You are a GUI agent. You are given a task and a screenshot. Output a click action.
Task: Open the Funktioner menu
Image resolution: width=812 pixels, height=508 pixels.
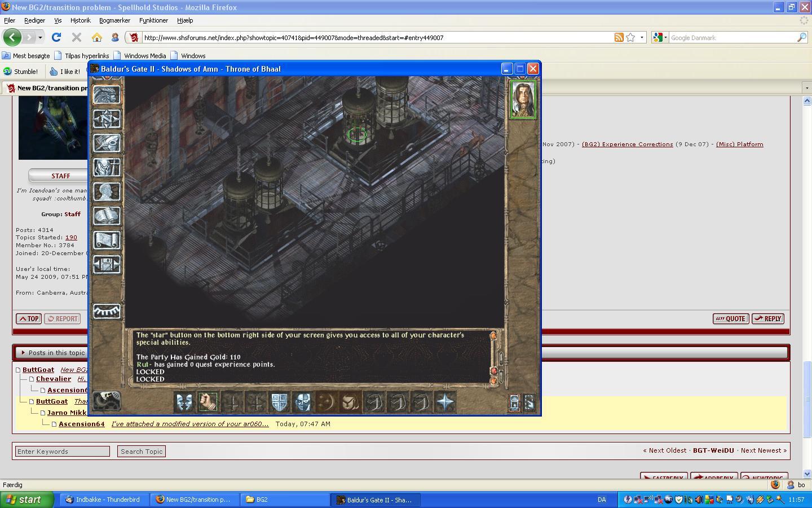(x=153, y=20)
